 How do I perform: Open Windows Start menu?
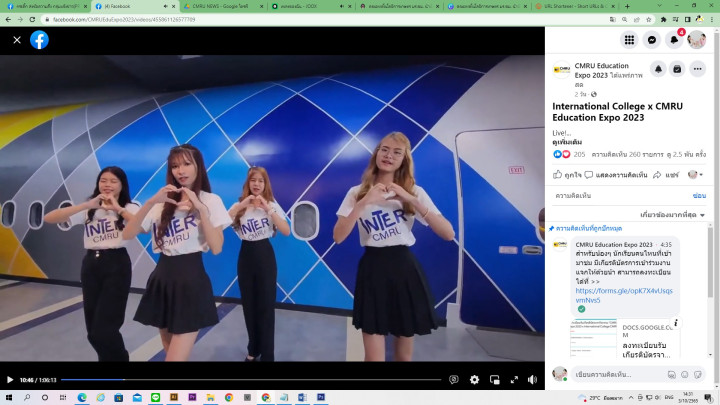click(8, 398)
